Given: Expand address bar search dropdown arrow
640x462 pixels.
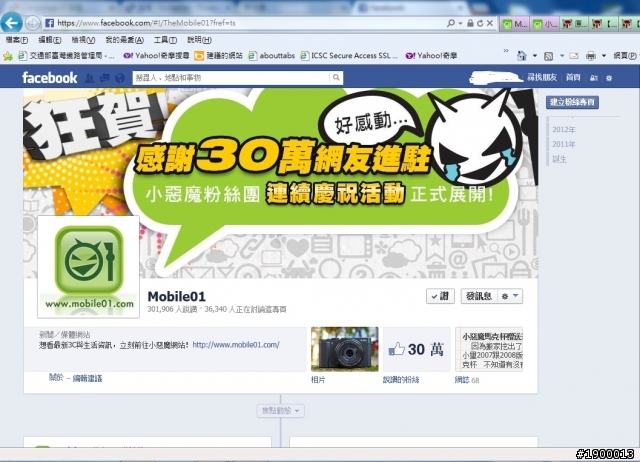Looking at the screenshot, I should coord(460,23).
